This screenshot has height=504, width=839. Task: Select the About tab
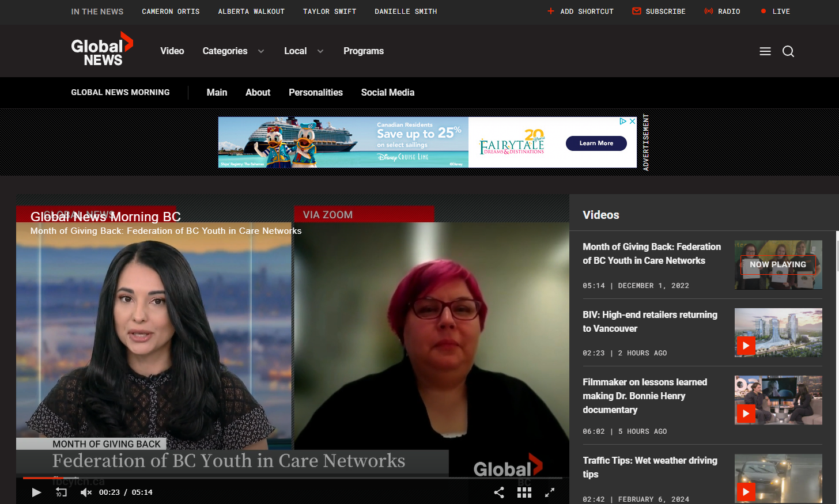coord(258,92)
